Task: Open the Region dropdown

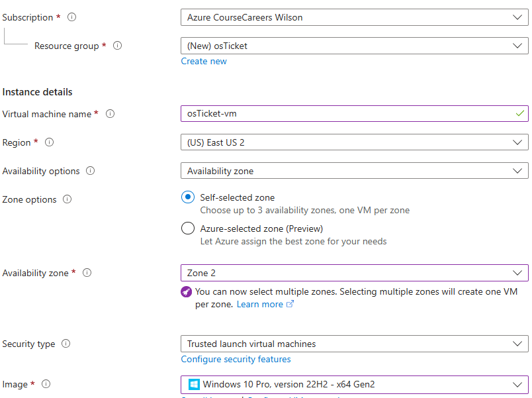Action: point(354,142)
